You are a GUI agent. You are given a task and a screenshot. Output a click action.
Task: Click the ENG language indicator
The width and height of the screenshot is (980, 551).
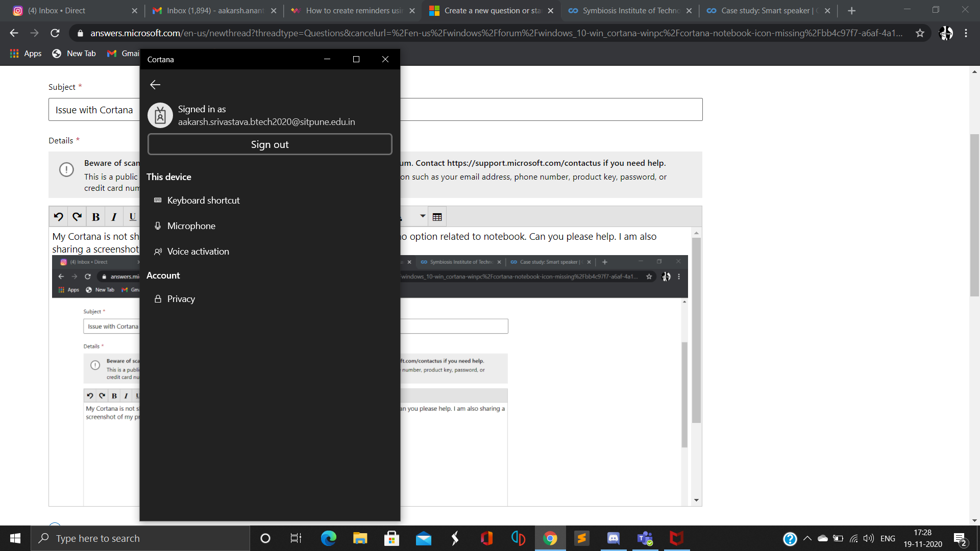pyautogui.click(x=888, y=538)
